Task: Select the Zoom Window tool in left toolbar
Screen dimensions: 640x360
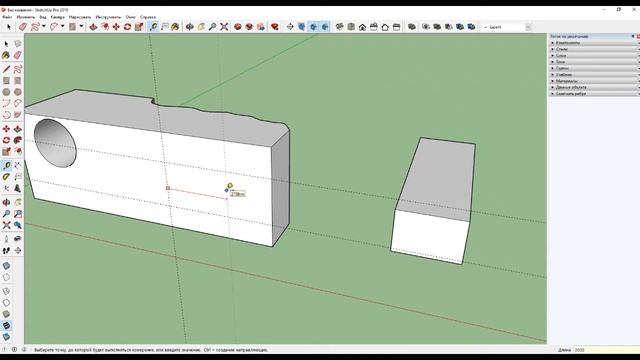Action: tap(18, 213)
